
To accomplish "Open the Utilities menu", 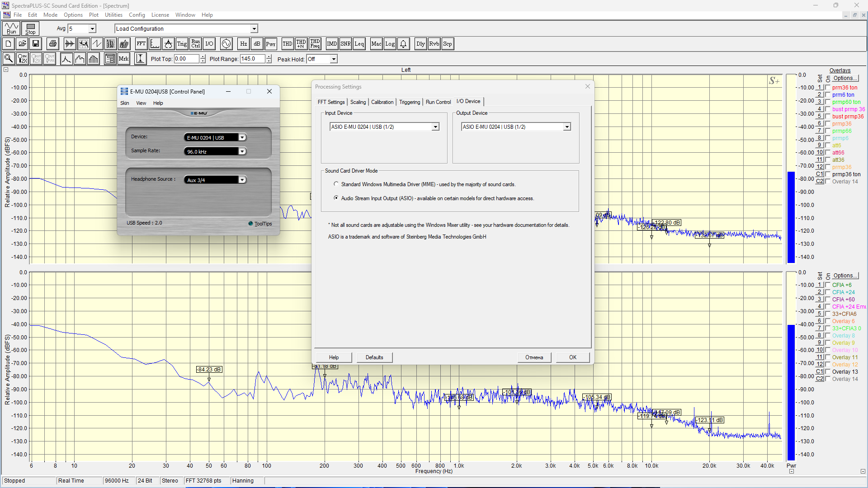I will (x=113, y=15).
